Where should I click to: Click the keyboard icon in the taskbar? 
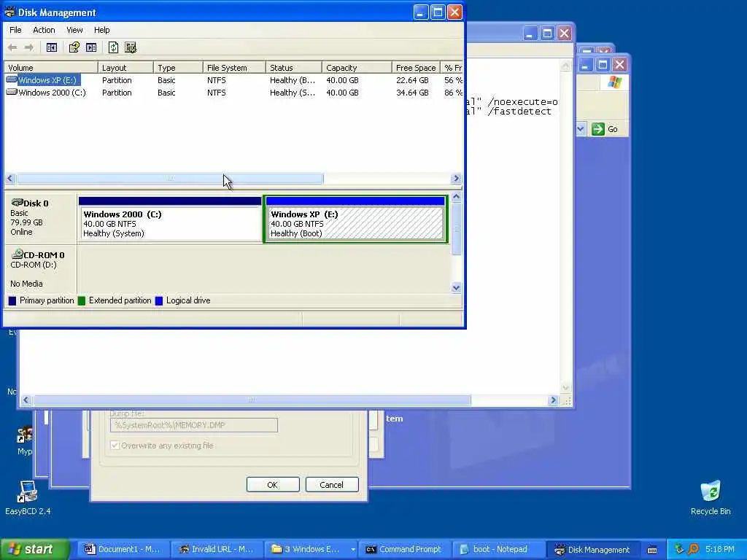652,550
